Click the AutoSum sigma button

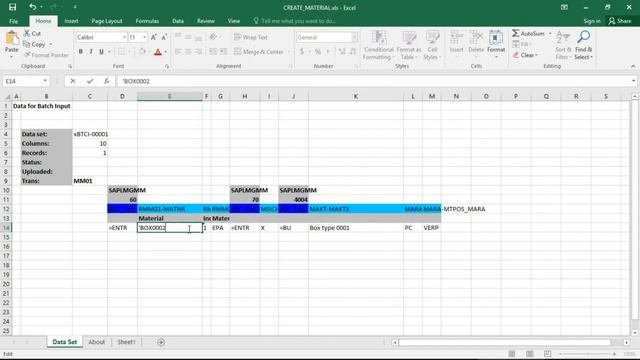click(x=529, y=33)
